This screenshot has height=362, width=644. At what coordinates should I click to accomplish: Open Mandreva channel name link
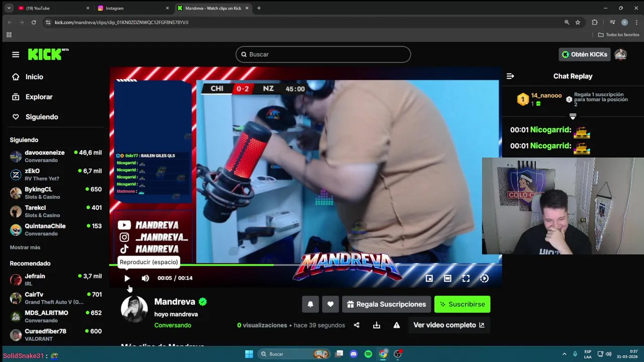175,302
